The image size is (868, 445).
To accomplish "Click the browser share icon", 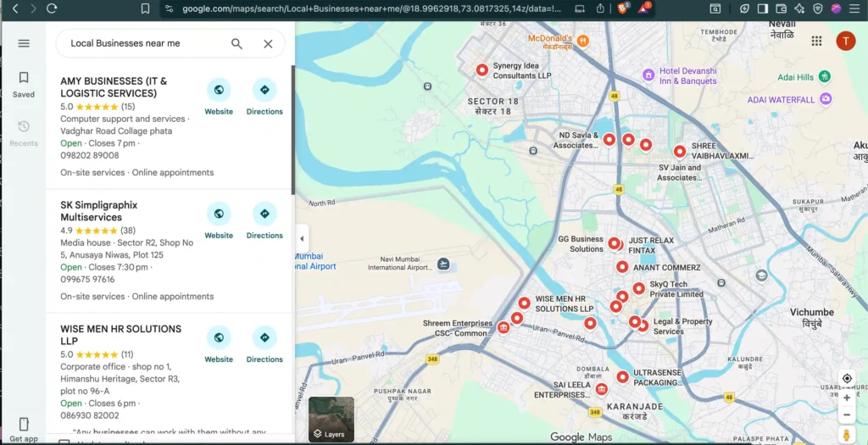I will pyautogui.click(x=601, y=8).
